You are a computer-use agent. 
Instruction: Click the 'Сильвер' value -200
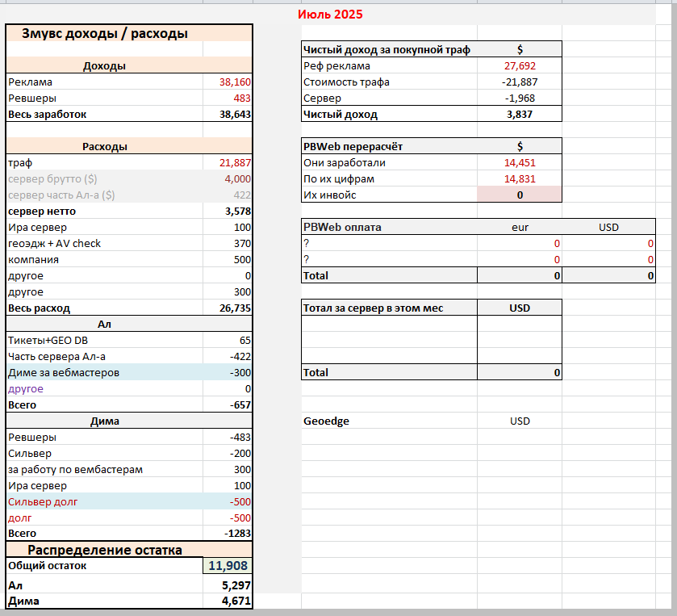click(x=240, y=454)
